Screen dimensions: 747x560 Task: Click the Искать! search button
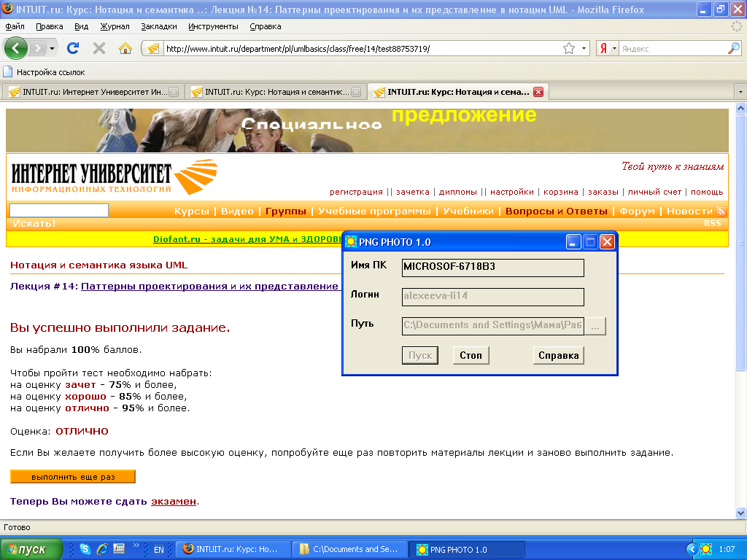(x=34, y=223)
